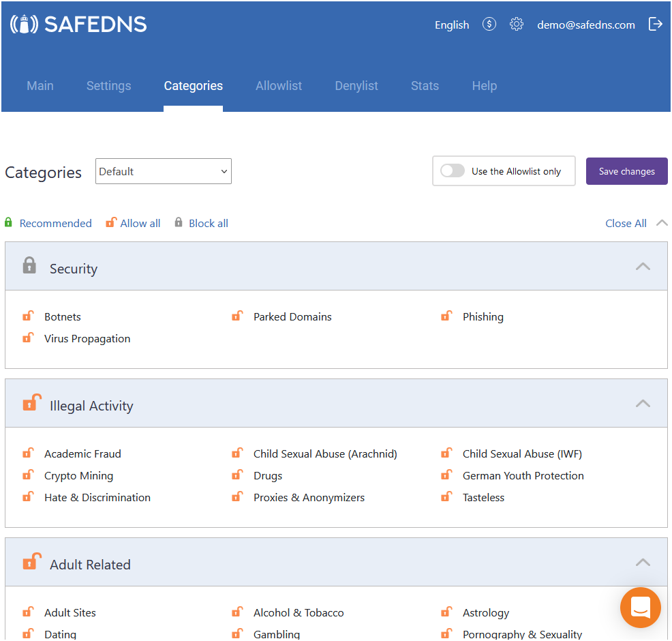The image size is (672, 641).
Task: Click the Adult Related section lock icon
Action: [x=31, y=562]
